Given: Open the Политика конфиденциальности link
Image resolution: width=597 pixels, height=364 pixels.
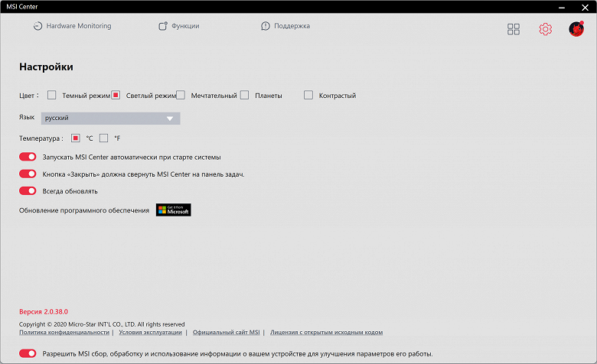Looking at the screenshot, I should point(64,333).
